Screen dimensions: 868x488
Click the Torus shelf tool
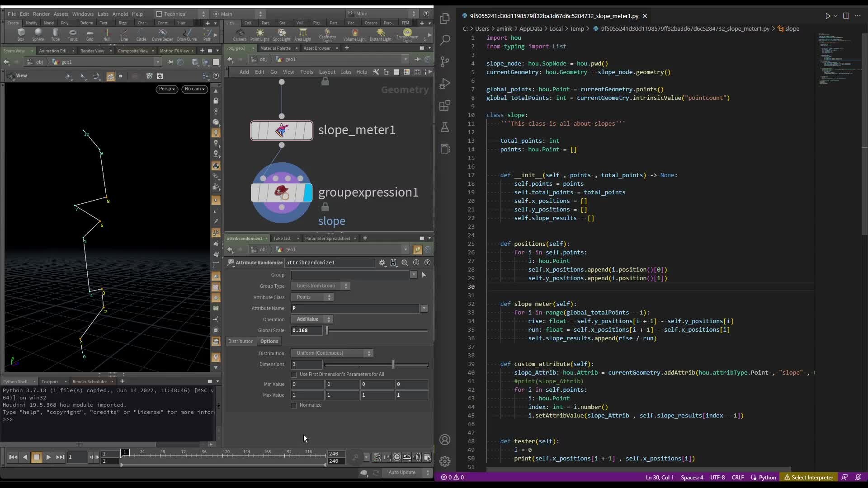click(x=72, y=34)
